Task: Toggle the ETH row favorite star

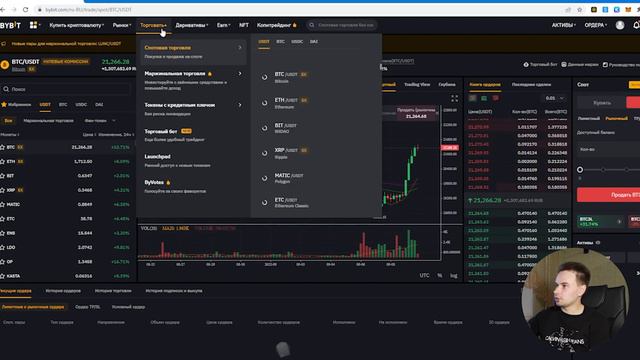Action: tap(2, 161)
